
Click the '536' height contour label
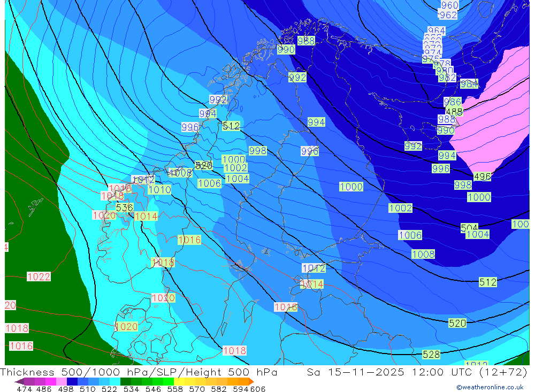[x=124, y=207]
